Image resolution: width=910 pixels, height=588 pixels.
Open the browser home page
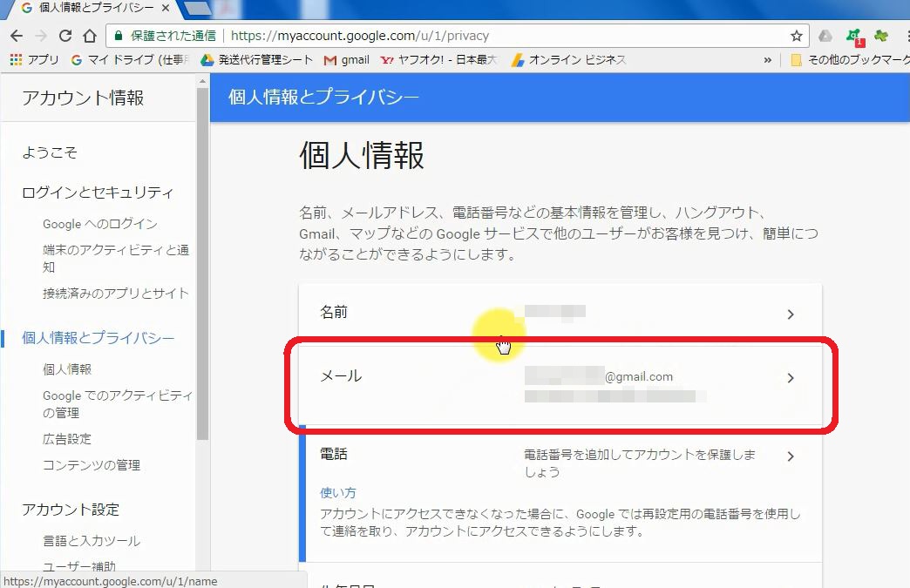pos(90,36)
